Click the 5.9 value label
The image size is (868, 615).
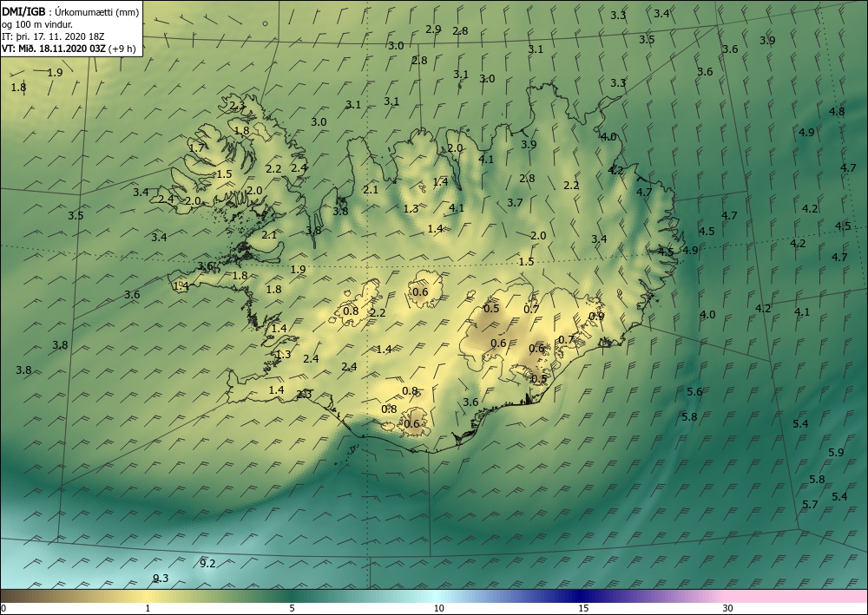pyautogui.click(x=836, y=453)
